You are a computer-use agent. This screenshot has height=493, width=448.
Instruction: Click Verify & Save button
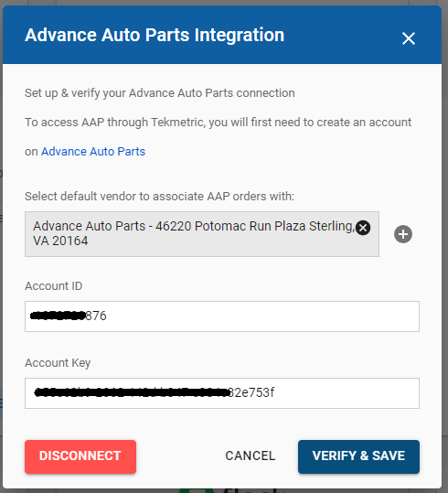click(x=358, y=456)
